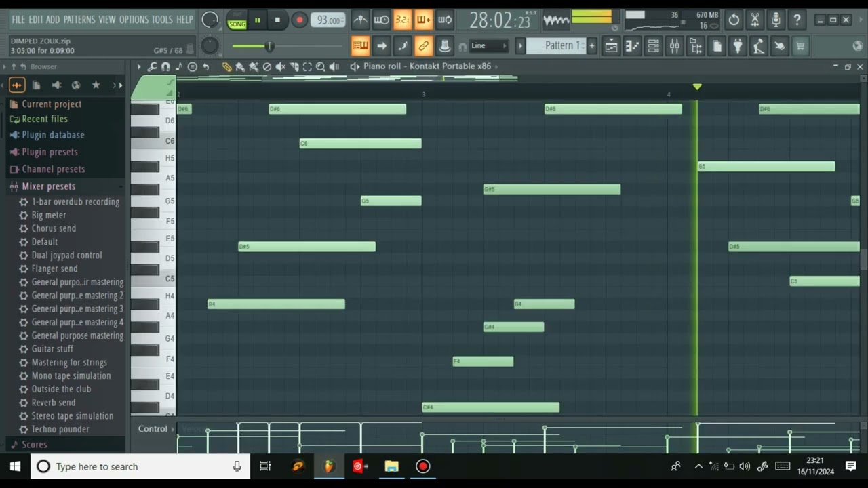868x488 pixels.
Task: Click the song position slider handle
Action: click(269, 46)
